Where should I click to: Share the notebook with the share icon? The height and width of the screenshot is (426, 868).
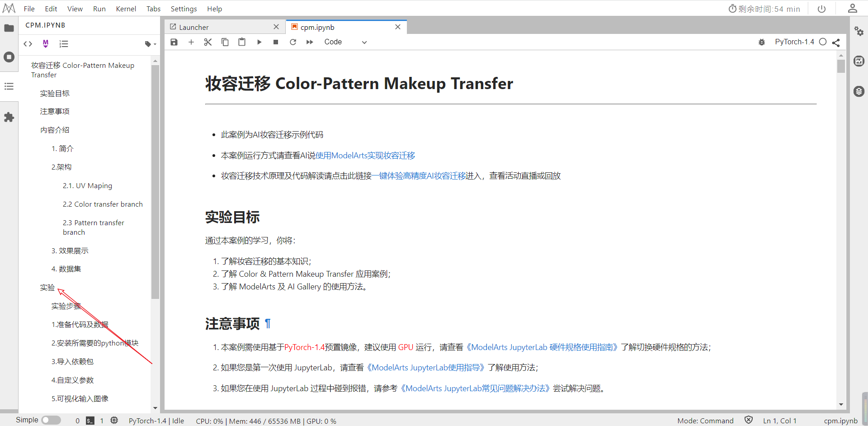click(x=836, y=42)
